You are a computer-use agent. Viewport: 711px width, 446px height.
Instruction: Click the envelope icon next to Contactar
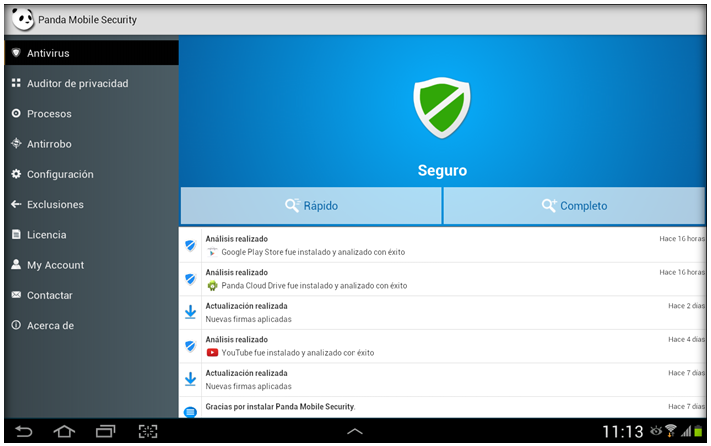click(16, 295)
